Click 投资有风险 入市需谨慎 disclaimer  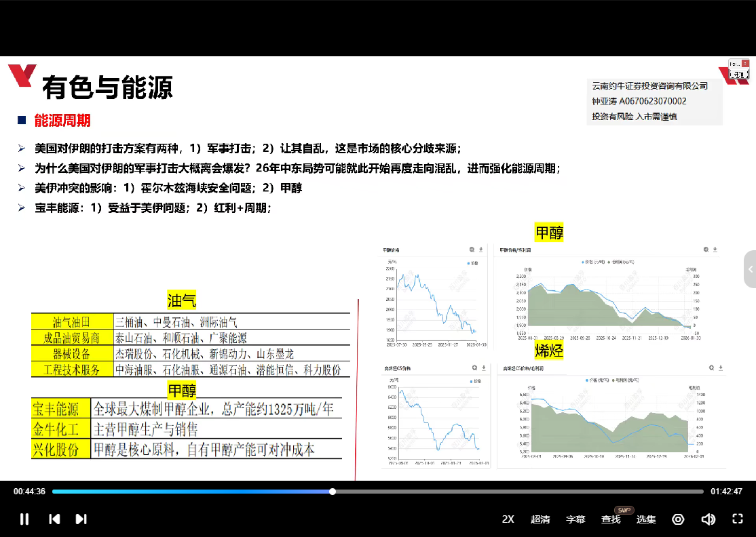pos(634,117)
